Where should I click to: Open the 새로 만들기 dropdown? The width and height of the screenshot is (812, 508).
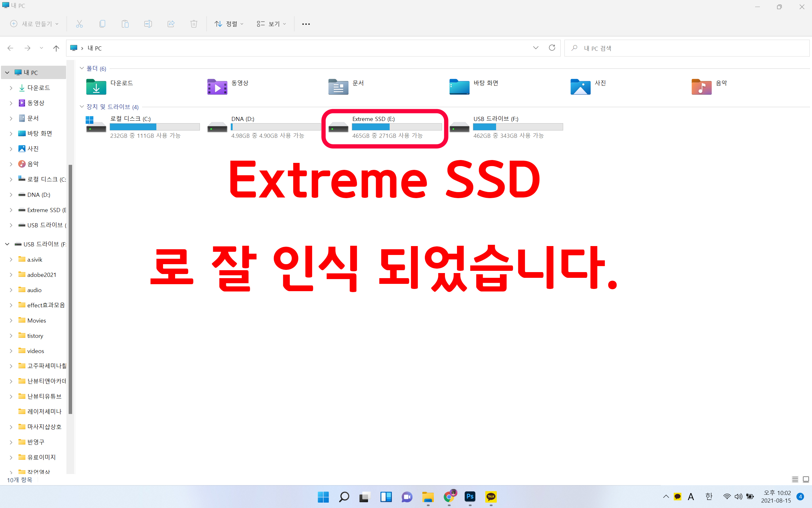(34, 24)
